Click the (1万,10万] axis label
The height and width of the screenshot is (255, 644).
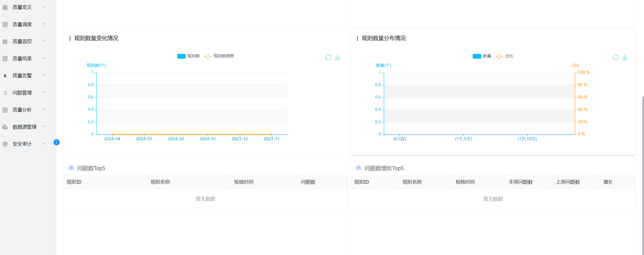[527, 139]
